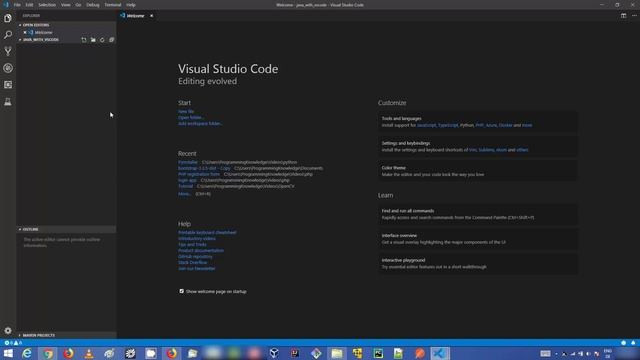Collapse all folders in explorer
Image resolution: width=640 pixels, height=360 pixels.
[x=111, y=40]
